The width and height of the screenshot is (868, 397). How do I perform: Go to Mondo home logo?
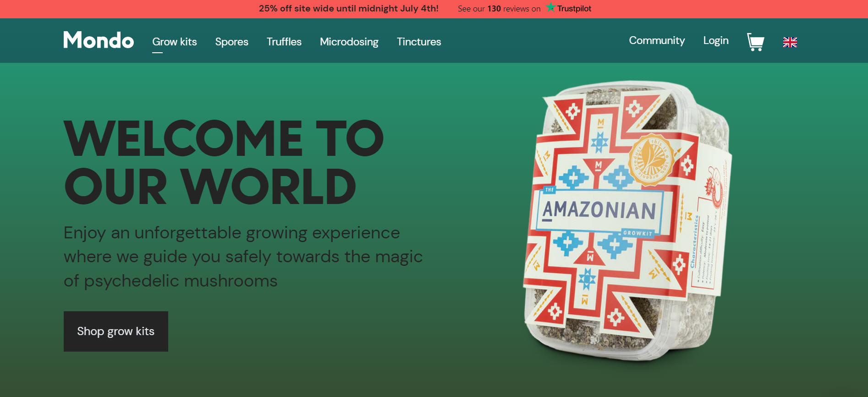coord(99,40)
